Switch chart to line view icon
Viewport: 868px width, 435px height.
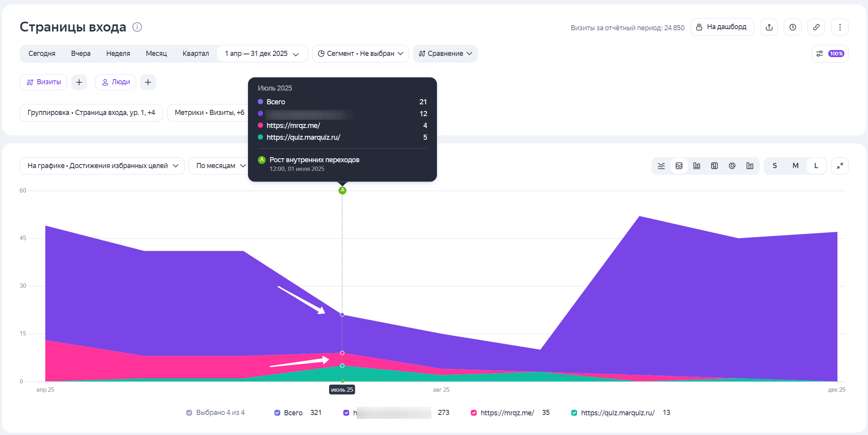click(x=661, y=166)
